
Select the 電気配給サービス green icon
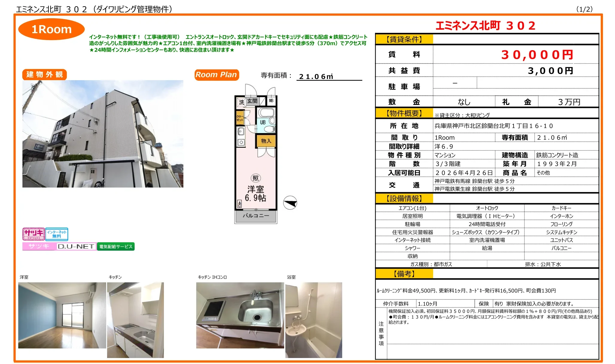[x=116, y=246]
